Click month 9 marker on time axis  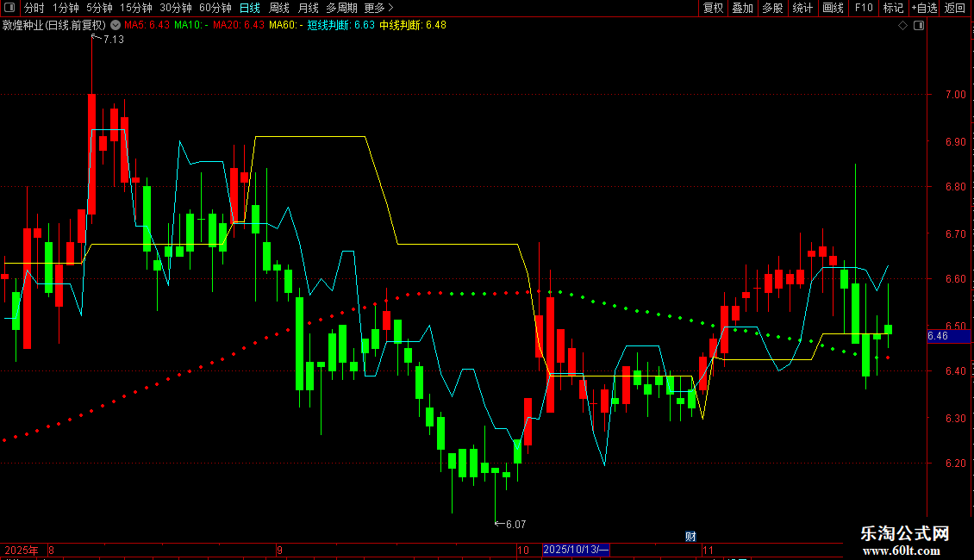[x=279, y=550]
